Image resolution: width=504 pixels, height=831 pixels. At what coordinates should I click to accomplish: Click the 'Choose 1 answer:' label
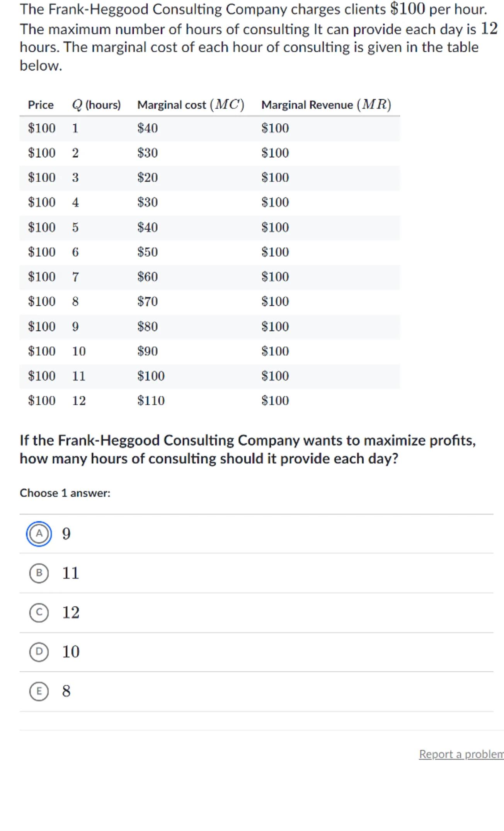65,493
